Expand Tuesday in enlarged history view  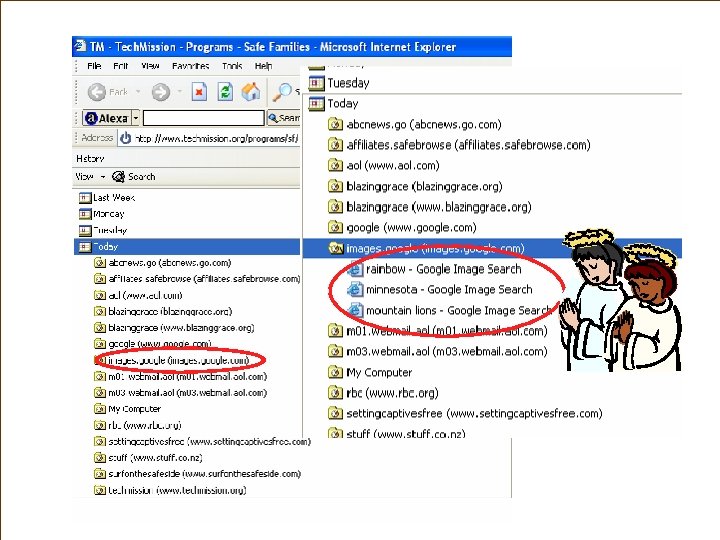(339, 83)
